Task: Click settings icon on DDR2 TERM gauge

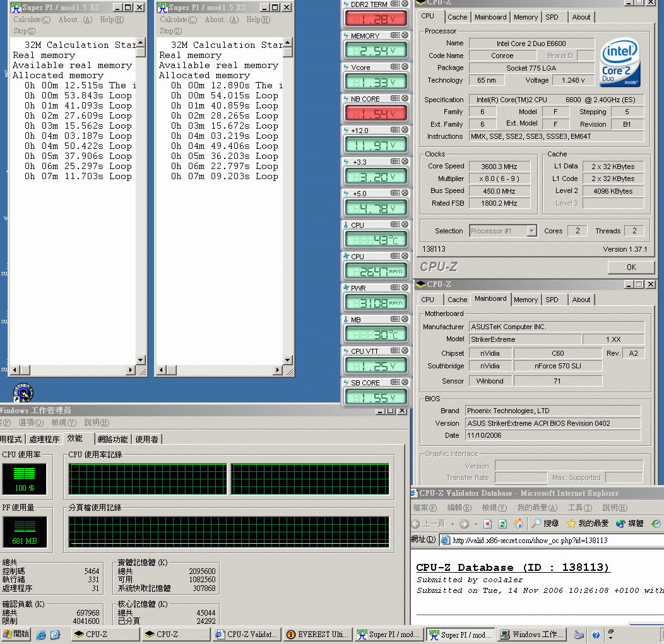Action: [394, 4]
